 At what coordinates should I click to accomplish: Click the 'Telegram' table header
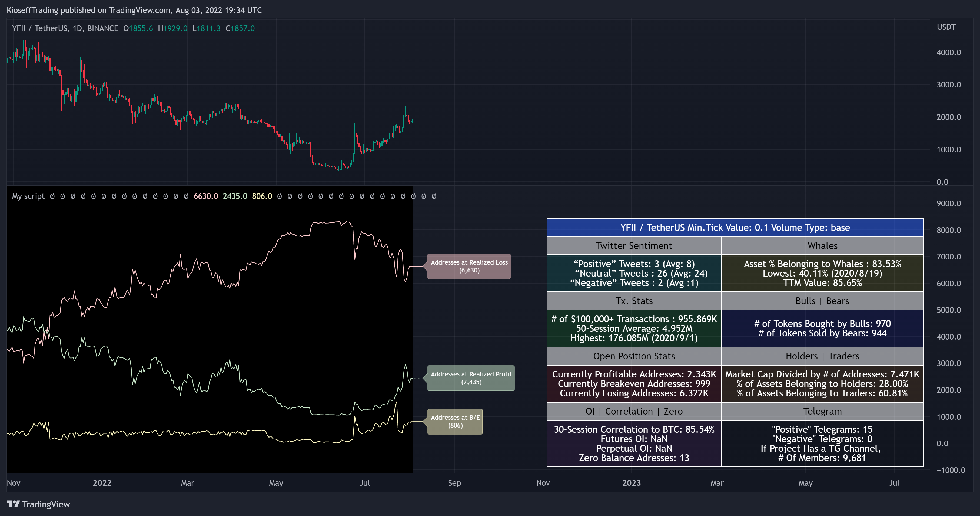click(822, 412)
